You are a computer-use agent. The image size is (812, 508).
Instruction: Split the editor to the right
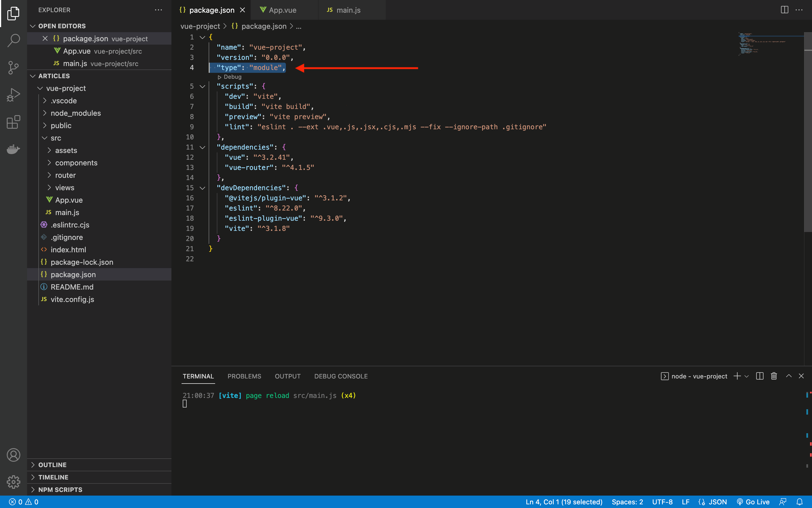pyautogui.click(x=784, y=10)
